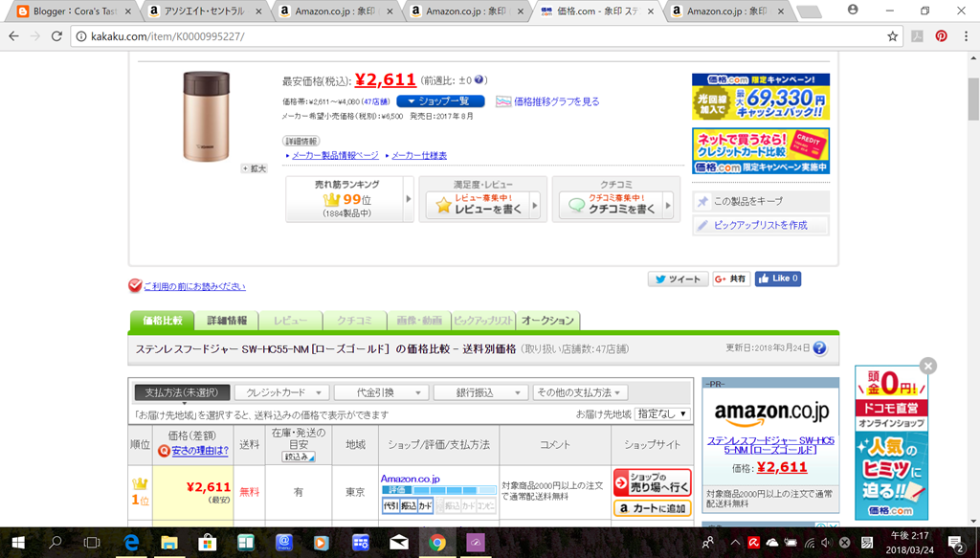Image resolution: width=980 pixels, height=558 pixels.
Task: Click Google+ 共有 button
Action: tap(731, 279)
